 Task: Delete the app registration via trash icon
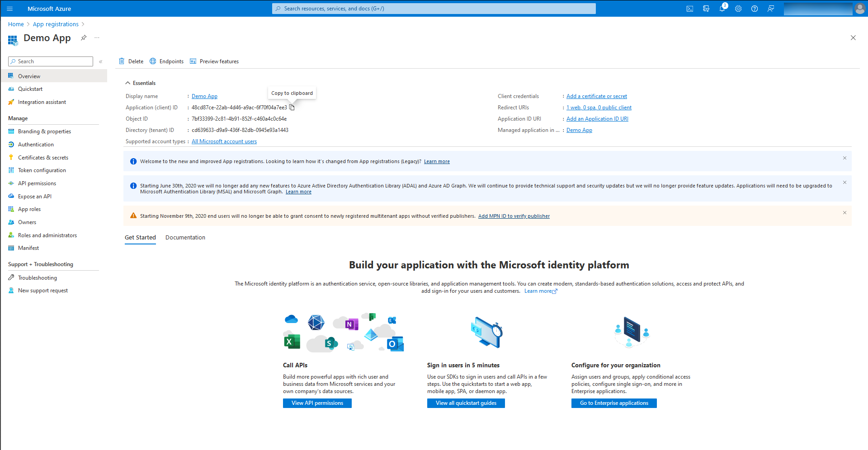click(x=131, y=61)
